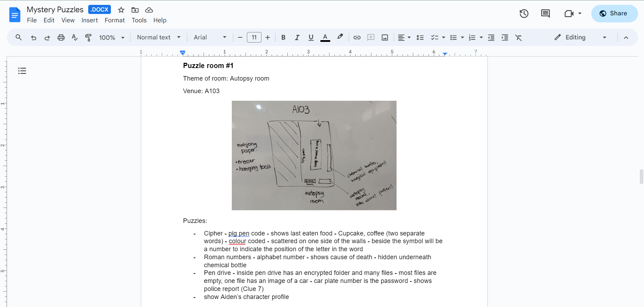Open the View menu
The image size is (644, 307).
tap(68, 20)
